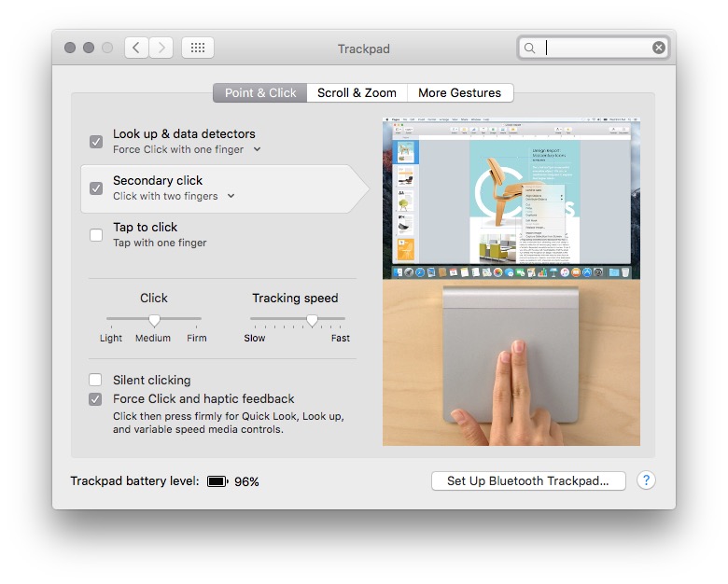Click the Tracking speed slider knob

coord(312,320)
